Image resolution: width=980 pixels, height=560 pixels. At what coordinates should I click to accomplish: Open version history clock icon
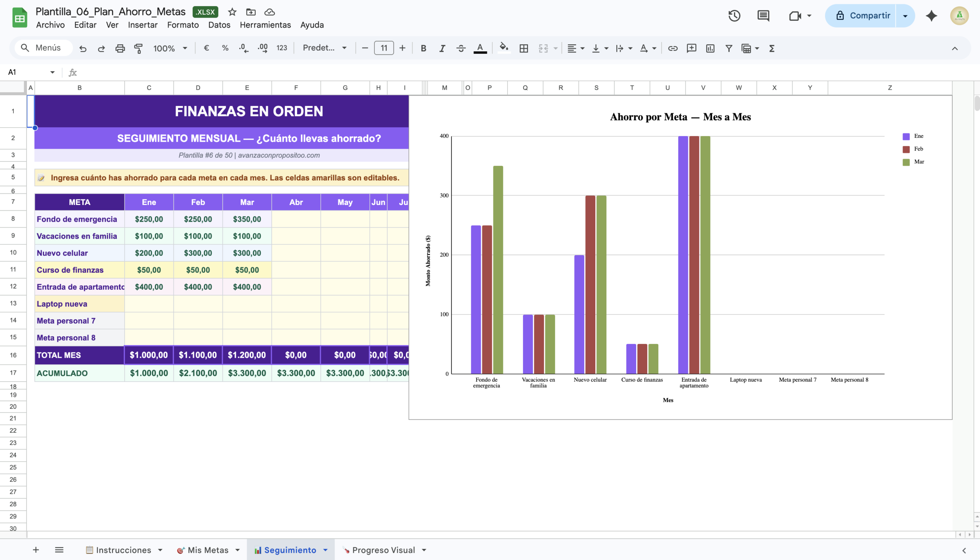tap(734, 16)
